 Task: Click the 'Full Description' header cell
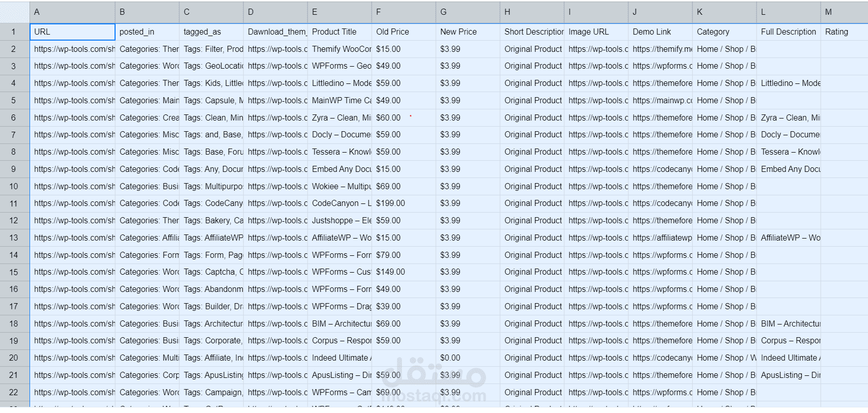789,32
